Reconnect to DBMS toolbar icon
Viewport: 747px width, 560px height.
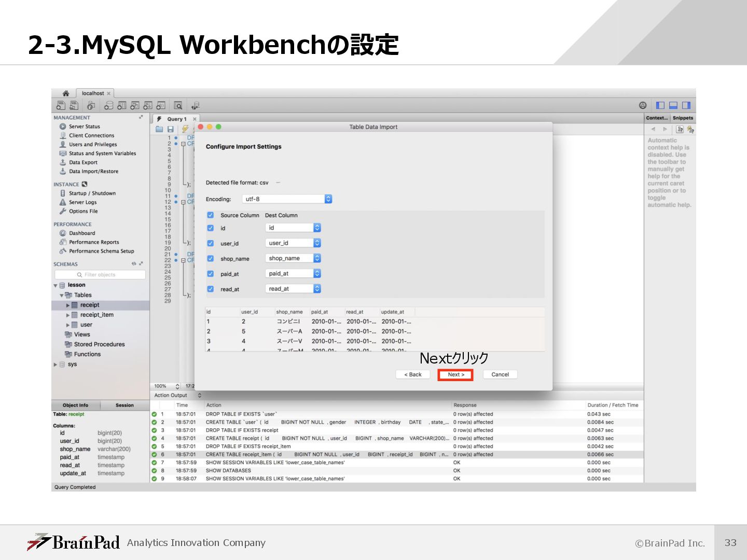[x=195, y=105]
